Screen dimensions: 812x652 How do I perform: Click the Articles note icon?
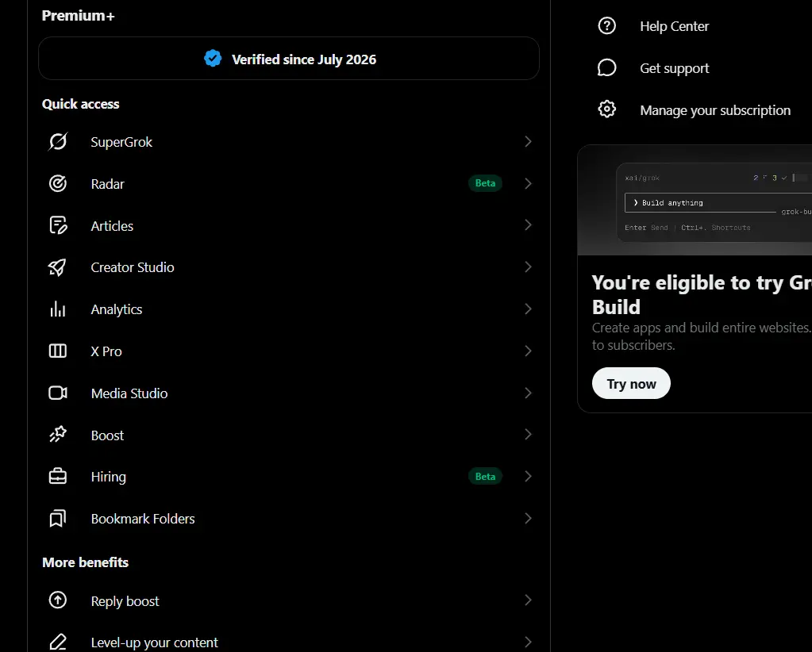[57, 225]
